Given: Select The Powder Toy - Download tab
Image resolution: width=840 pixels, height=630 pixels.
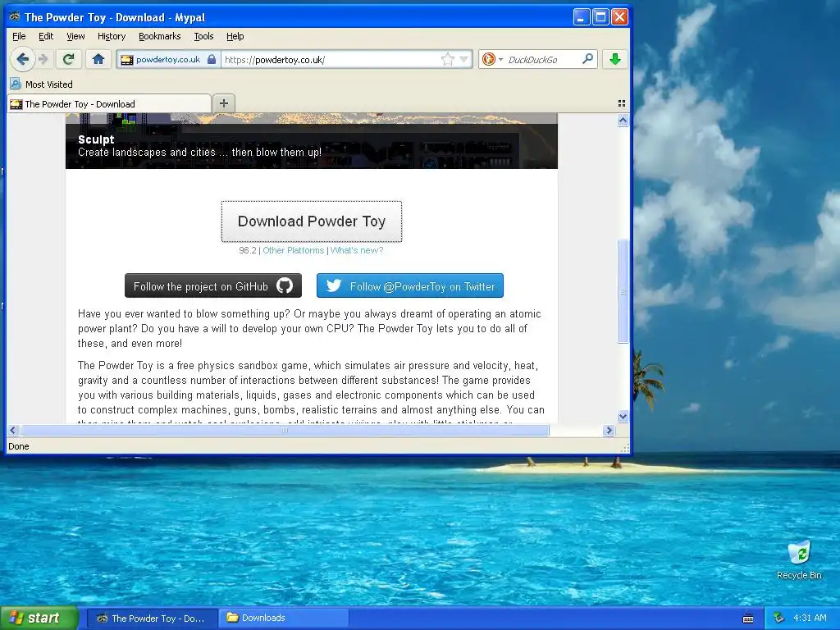Looking at the screenshot, I should click(109, 104).
